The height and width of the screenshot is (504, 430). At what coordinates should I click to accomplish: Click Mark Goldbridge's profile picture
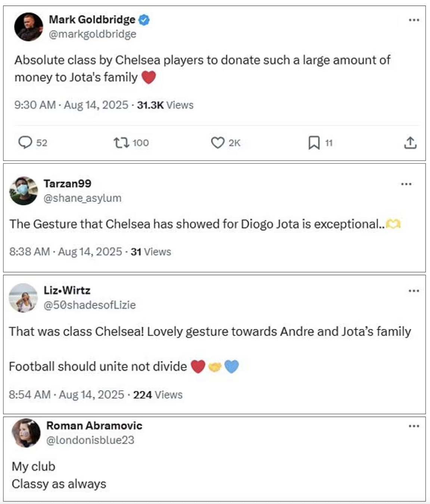[x=29, y=27]
